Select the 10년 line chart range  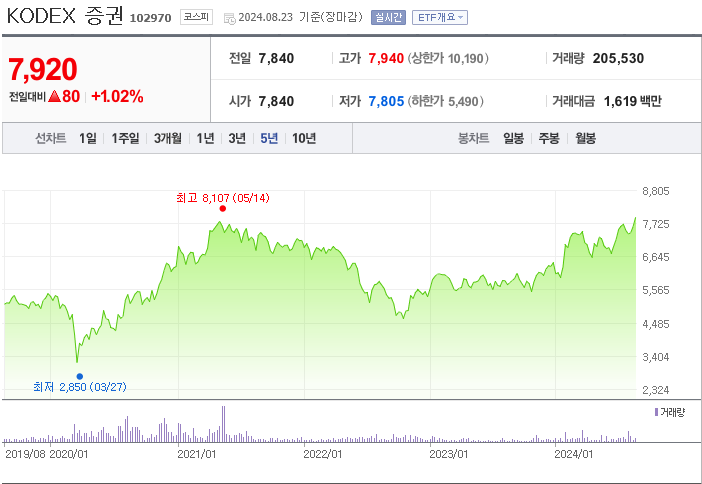click(304, 138)
